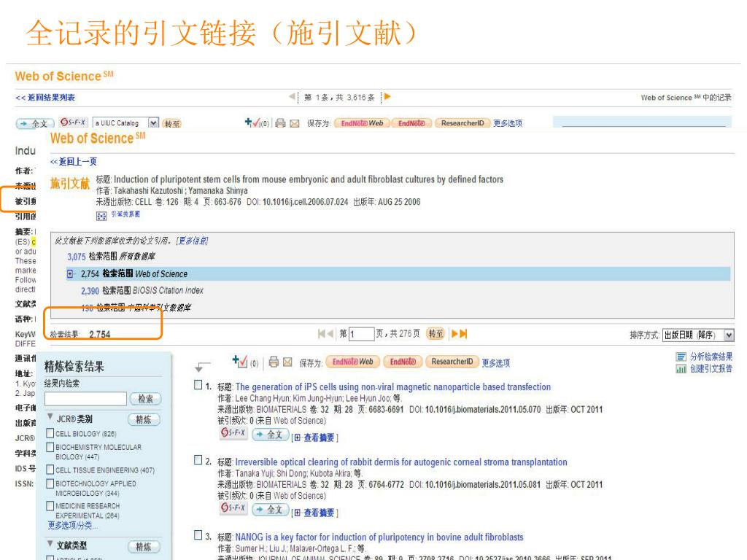Save to EndNote Web in the top toolbar
The height and width of the screenshot is (560, 747).
[x=362, y=122]
